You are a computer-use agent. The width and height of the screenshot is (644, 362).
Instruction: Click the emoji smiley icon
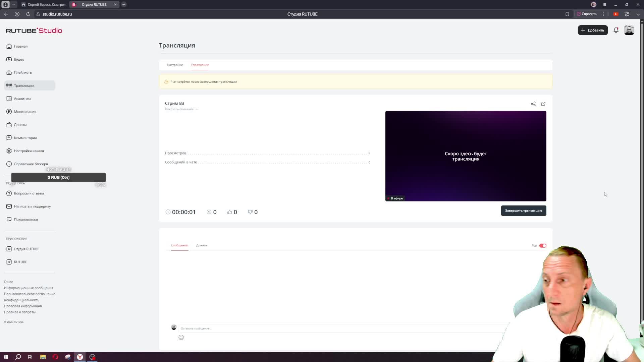[x=181, y=338]
